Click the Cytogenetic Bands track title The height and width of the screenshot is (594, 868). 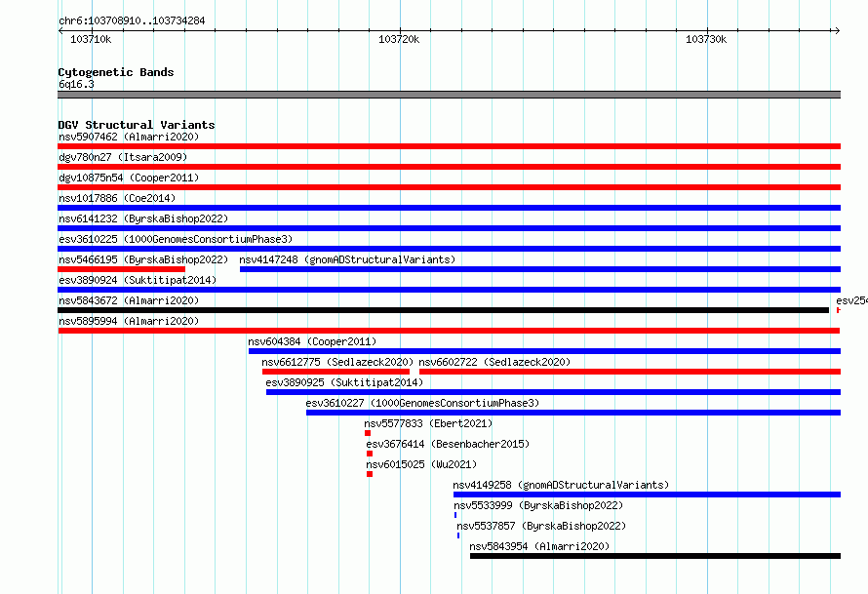point(116,72)
